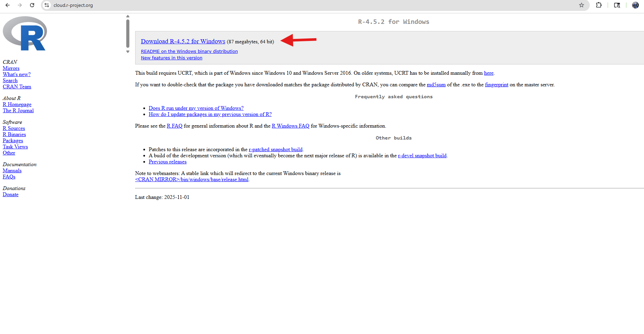The image size is (644, 334).
Task: Open the browser extensions puzzle icon
Action: [x=599, y=5]
